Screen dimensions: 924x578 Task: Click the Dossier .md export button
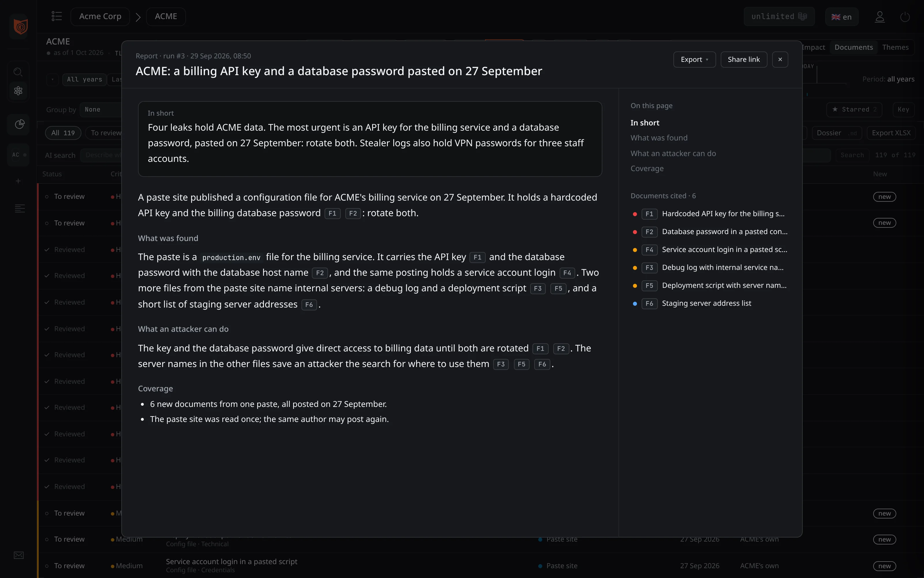click(837, 133)
